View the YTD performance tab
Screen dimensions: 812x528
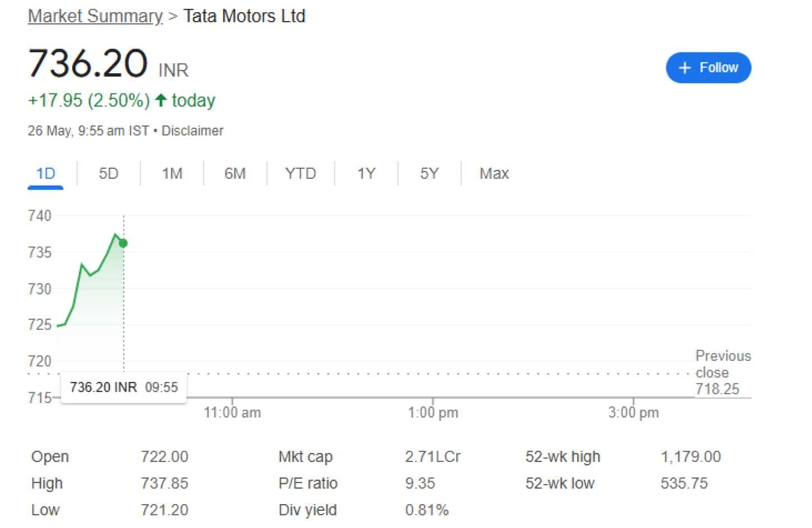[301, 174]
